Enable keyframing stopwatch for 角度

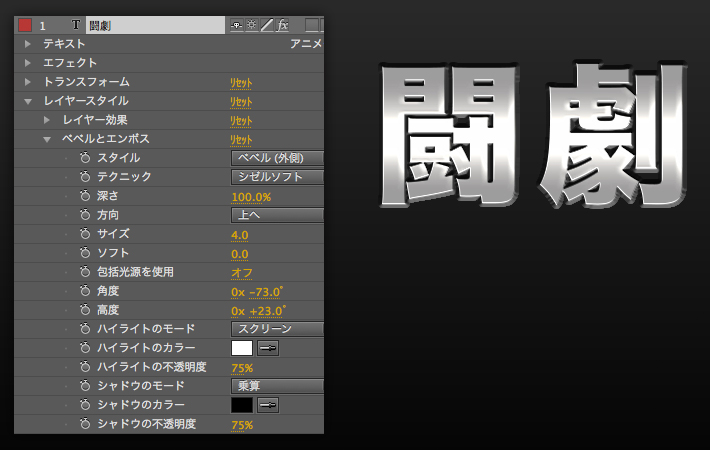(85, 291)
